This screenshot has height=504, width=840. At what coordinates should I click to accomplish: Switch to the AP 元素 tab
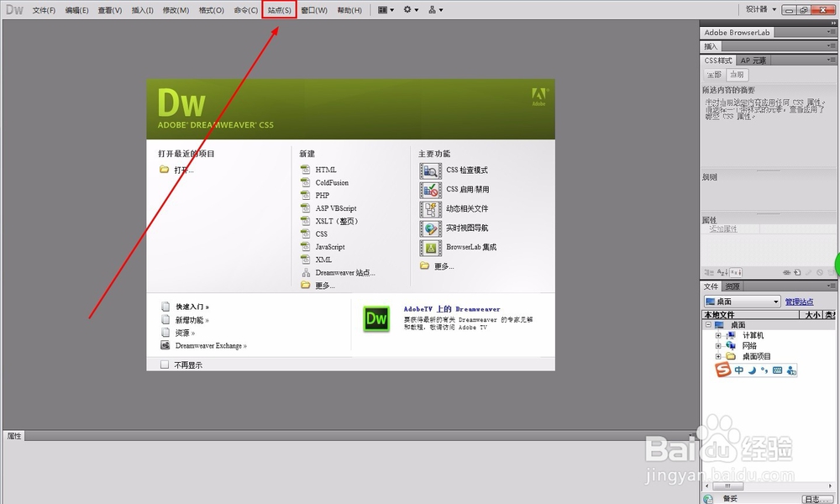pyautogui.click(x=753, y=60)
